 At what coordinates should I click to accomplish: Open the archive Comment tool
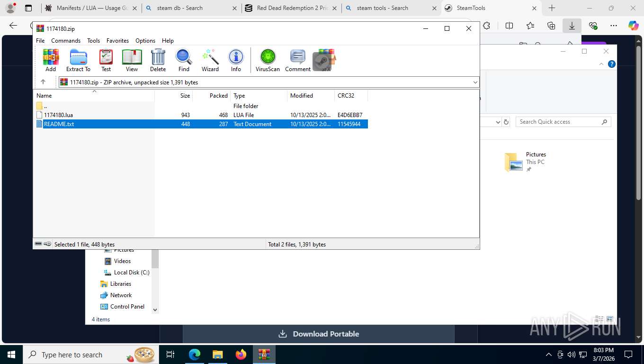click(298, 60)
